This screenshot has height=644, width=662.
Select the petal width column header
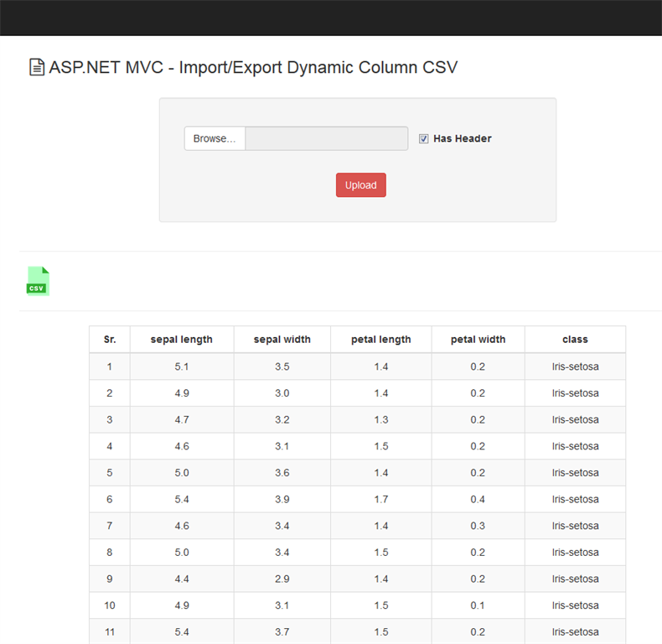tap(478, 340)
